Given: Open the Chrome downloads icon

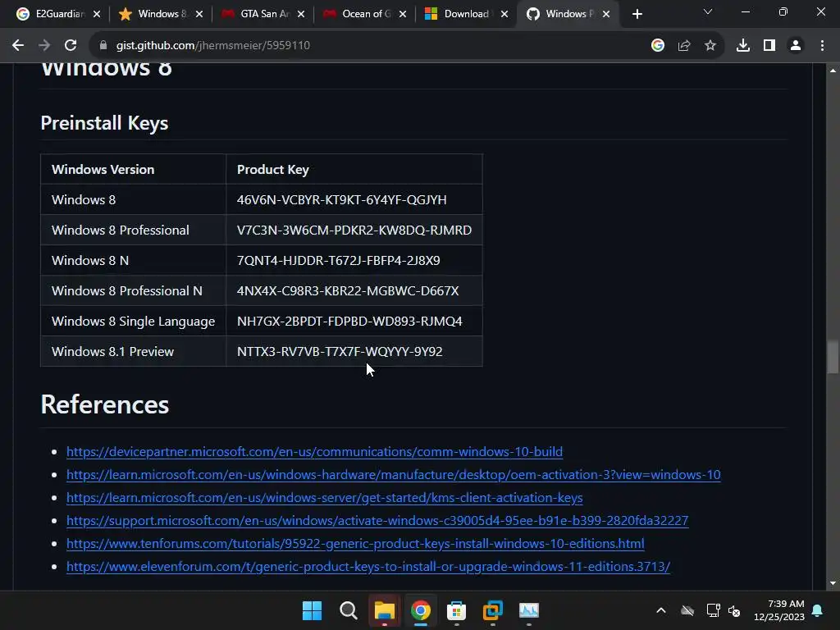Looking at the screenshot, I should click(743, 46).
